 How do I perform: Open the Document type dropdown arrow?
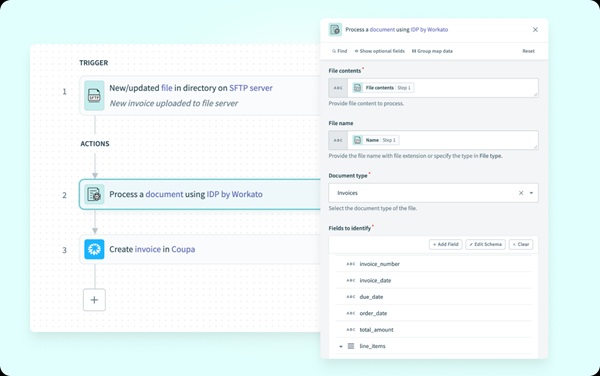pyautogui.click(x=531, y=193)
